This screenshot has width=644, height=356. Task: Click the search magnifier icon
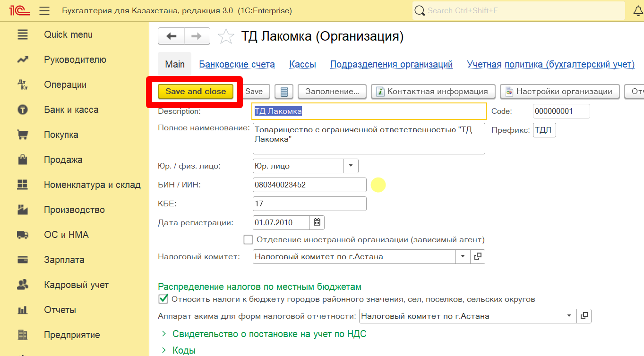click(x=420, y=10)
